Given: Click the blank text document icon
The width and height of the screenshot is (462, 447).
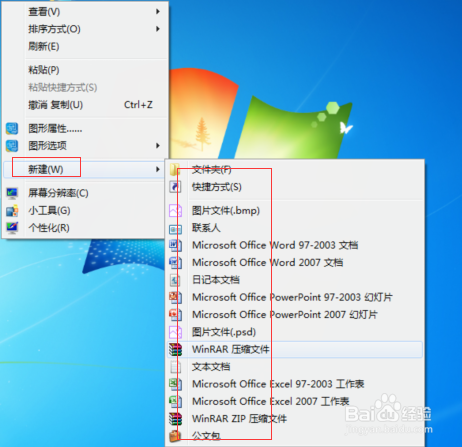Looking at the screenshot, I should click(175, 367).
